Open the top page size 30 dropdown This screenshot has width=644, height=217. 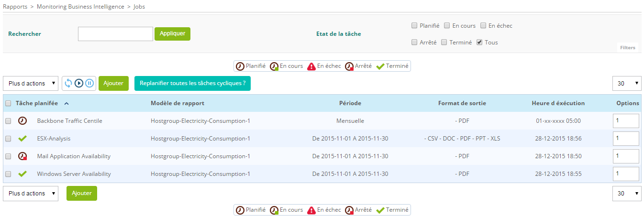tap(627, 83)
